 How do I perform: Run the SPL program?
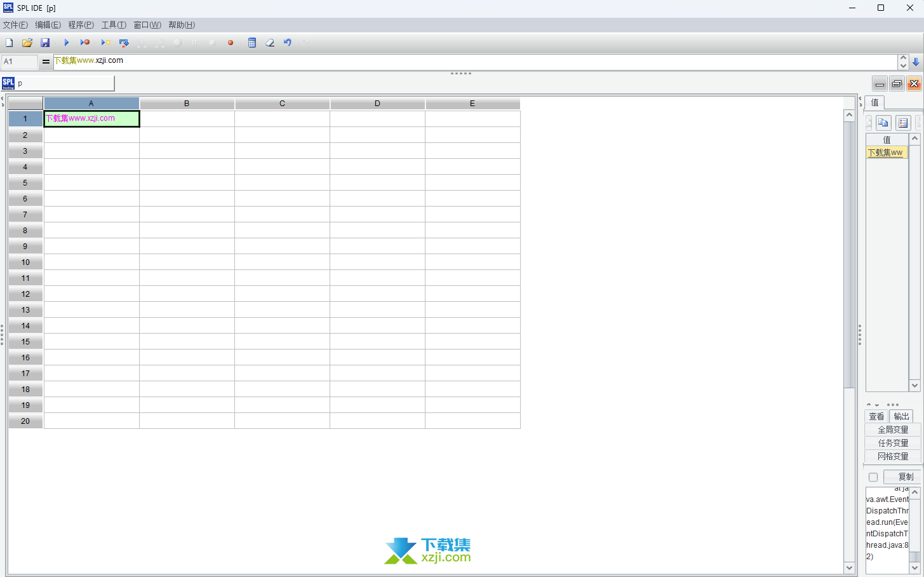pos(67,43)
